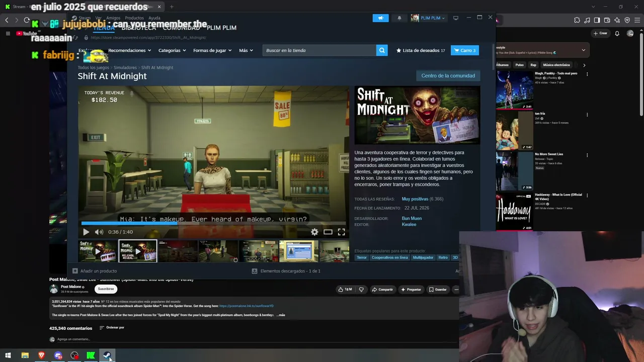Open the Ayuda menu in Steam
The width and height of the screenshot is (644, 362).
154,18
